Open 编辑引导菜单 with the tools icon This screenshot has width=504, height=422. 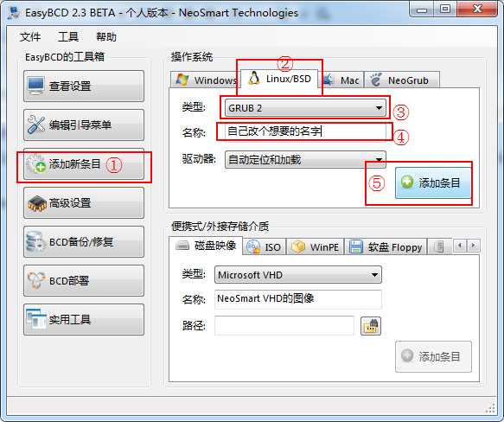tap(84, 125)
